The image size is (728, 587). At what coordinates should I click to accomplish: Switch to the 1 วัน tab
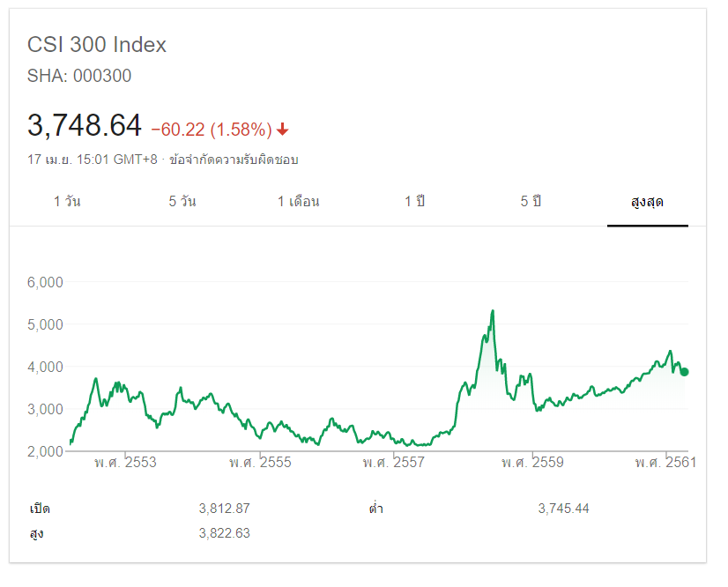pos(67,202)
